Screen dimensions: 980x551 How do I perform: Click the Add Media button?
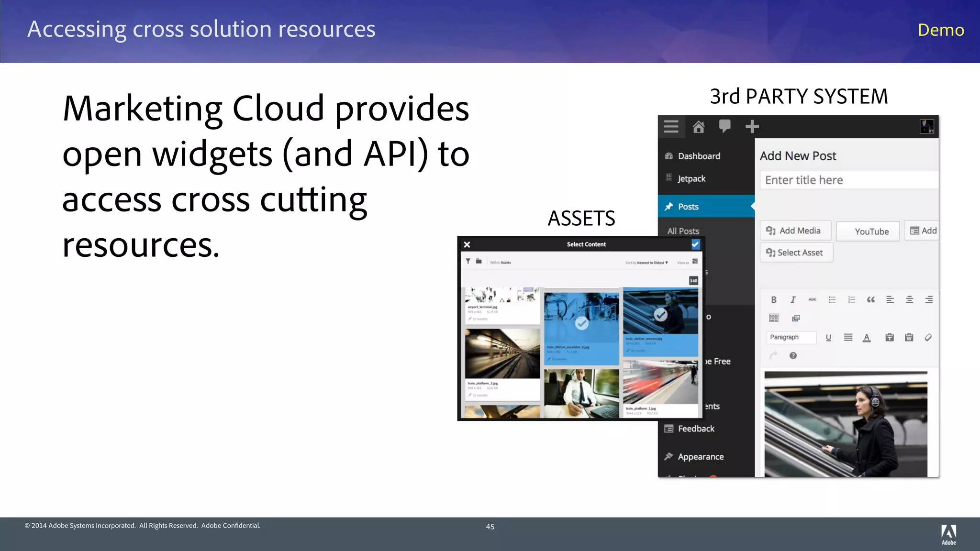point(795,231)
